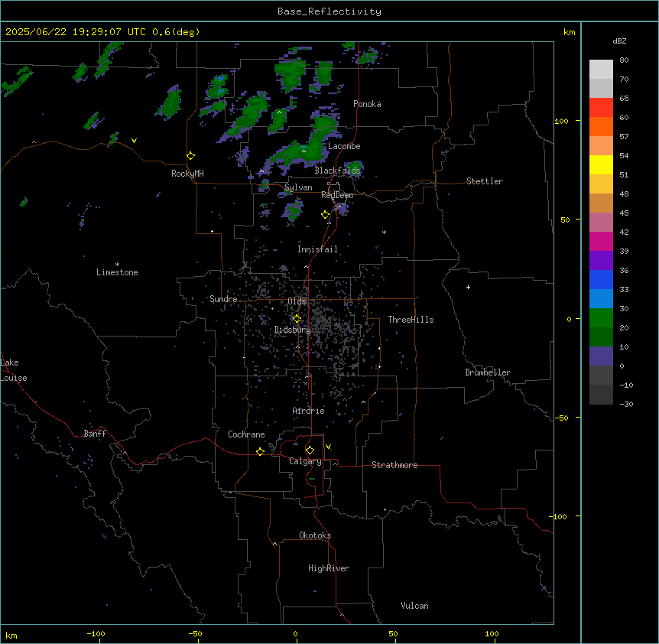659x644 pixels.
Task: Select the RedDeer label
Action: [337, 195]
